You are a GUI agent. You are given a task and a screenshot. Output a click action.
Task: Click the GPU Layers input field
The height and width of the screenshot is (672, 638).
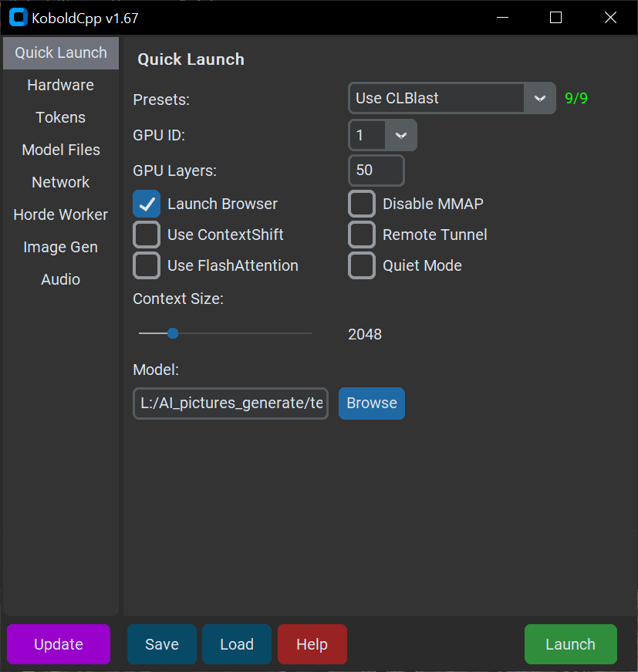(x=376, y=171)
